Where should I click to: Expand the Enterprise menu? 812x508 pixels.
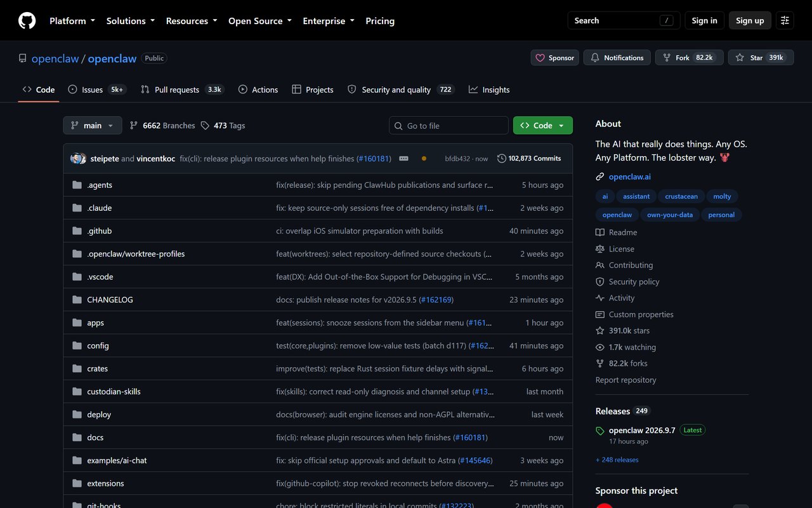tap(329, 21)
